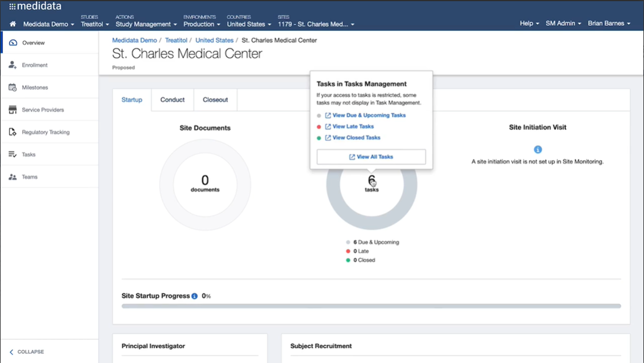Open Service Providers in the sidebar

tap(50, 110)
